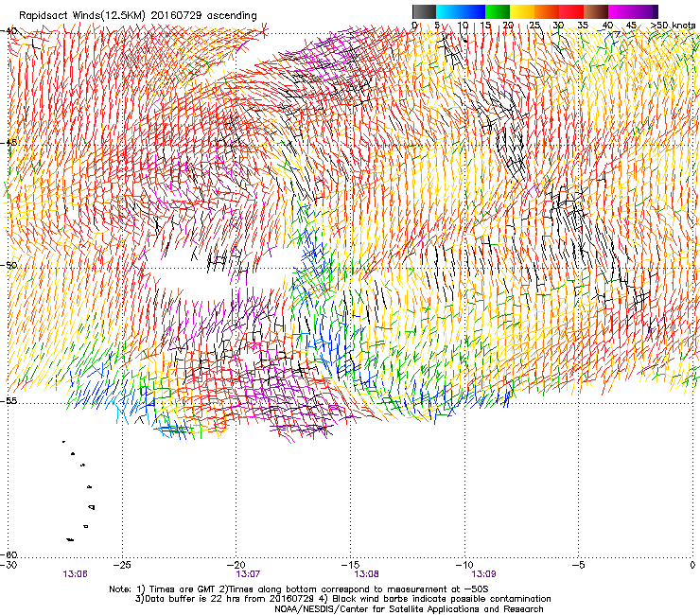Click the 0 longitude axis label at the bottom right
Image resolution: width=700 pixels, height=615 pixels.
pyautogui.click(x=692, y=565)
